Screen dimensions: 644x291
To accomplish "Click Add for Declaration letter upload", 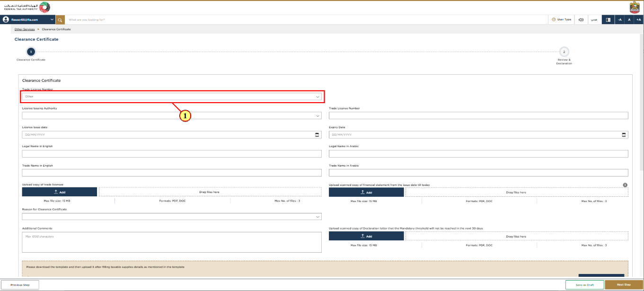I will pos(366,236).
